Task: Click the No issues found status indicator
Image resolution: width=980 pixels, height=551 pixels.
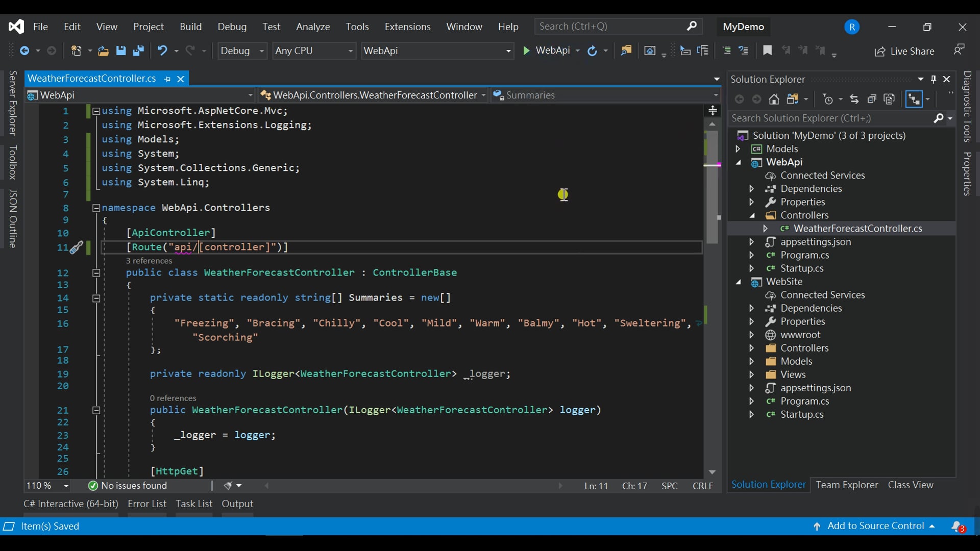Action: pyautogui.click(x=128, y=486)
